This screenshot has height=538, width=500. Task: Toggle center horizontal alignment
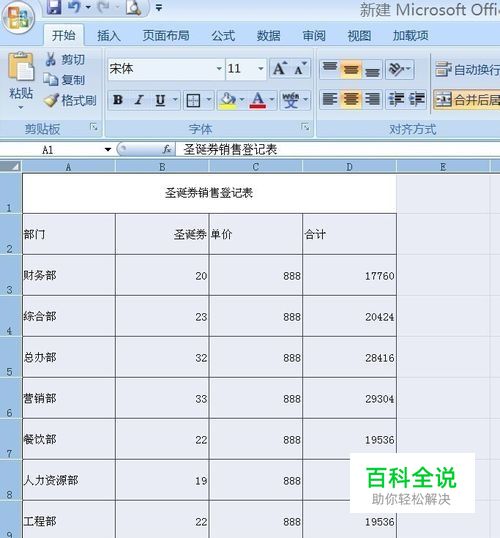351,100
